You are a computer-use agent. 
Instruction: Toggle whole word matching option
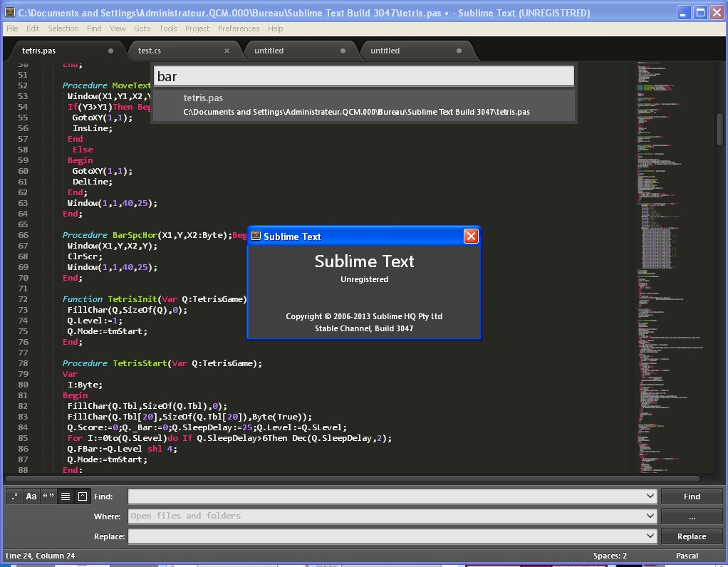tap(48, 496)
